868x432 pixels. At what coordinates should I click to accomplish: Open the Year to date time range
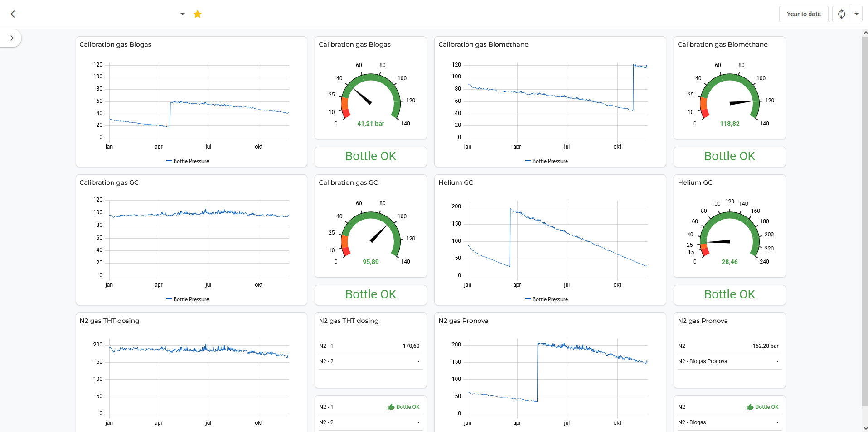point(804,14)
